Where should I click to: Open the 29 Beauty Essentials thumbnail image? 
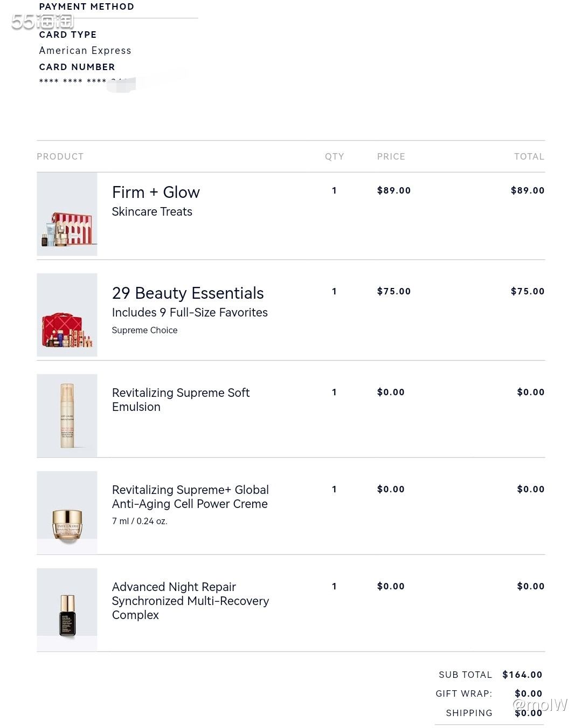click(67, 315)
